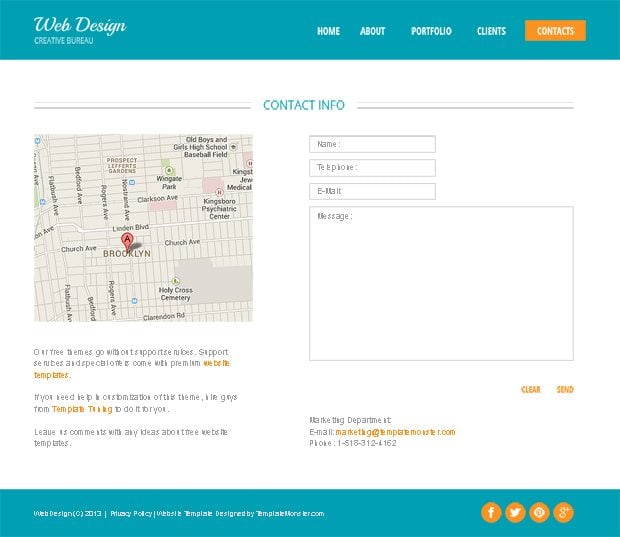This screenshot has height=537, width=620.
Task: Click inside the Message text area
Action: [441, 283]
